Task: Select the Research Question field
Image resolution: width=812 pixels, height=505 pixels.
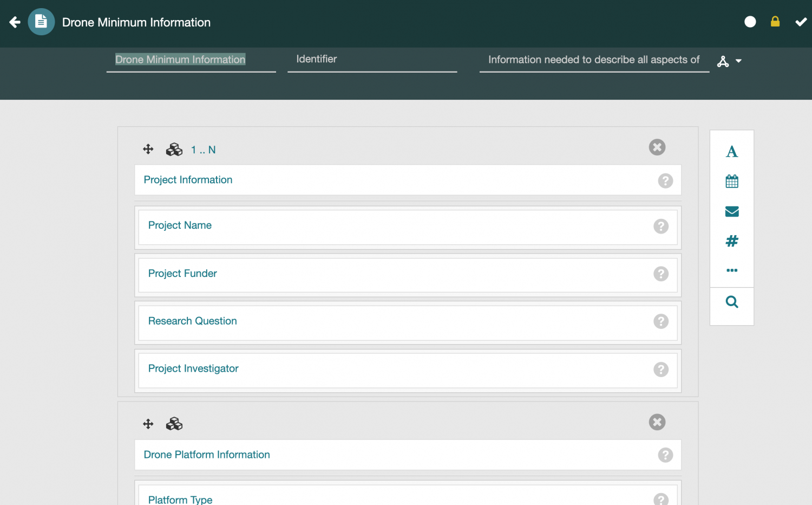Action: [192, 321]
